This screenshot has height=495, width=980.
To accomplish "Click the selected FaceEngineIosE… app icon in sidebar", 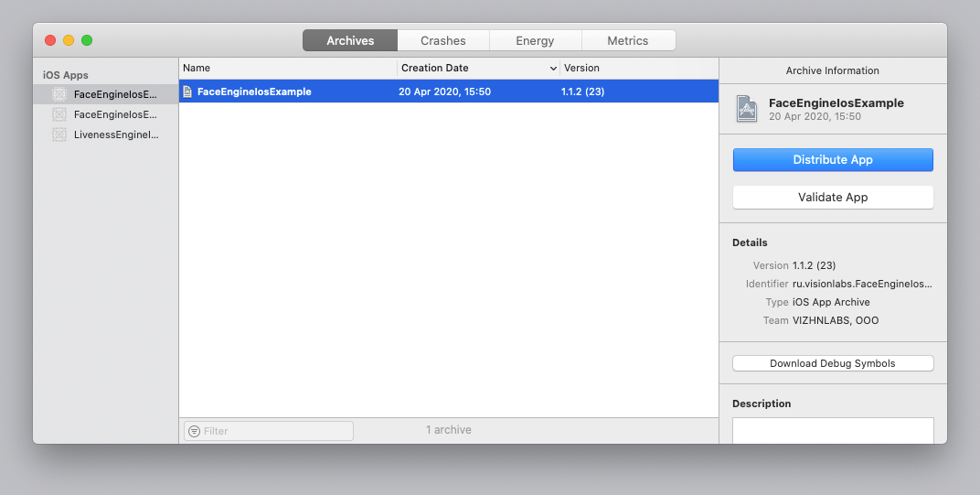I will (59, 94).
